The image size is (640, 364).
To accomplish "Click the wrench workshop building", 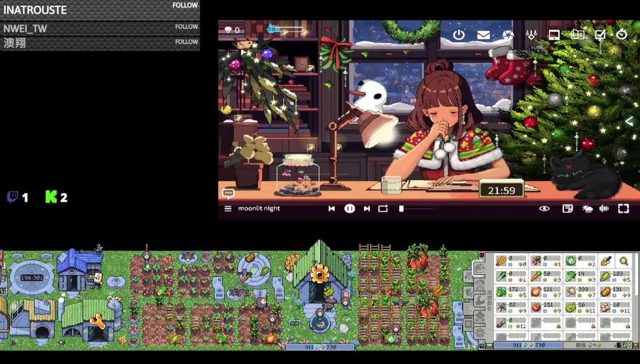I will click(93, 322).
